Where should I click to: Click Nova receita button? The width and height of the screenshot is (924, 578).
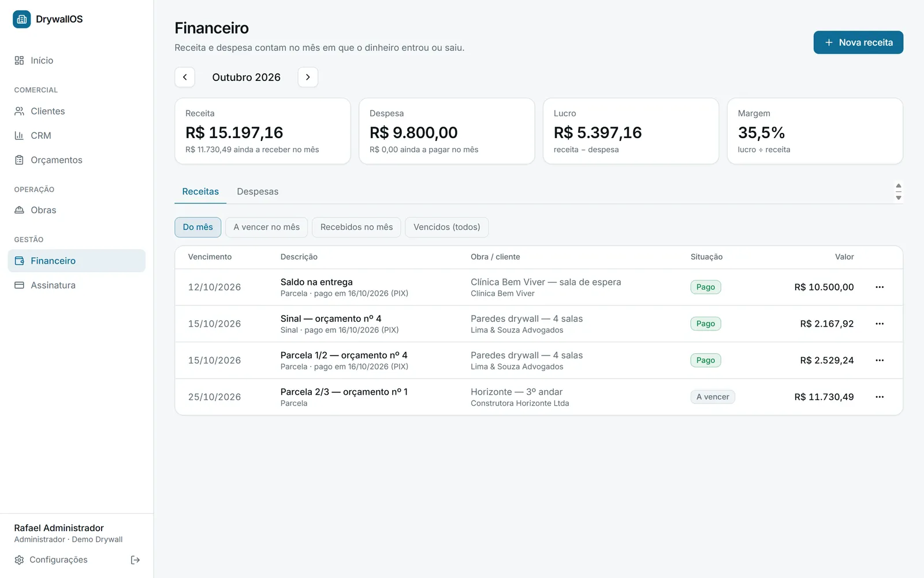[x=858, y=42]
